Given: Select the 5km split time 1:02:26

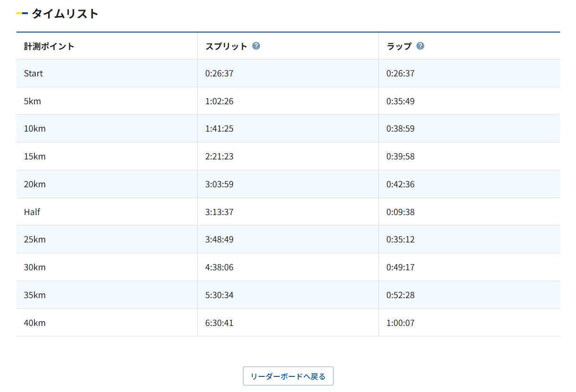Looking at the screenshot, I should pos(219,101).
